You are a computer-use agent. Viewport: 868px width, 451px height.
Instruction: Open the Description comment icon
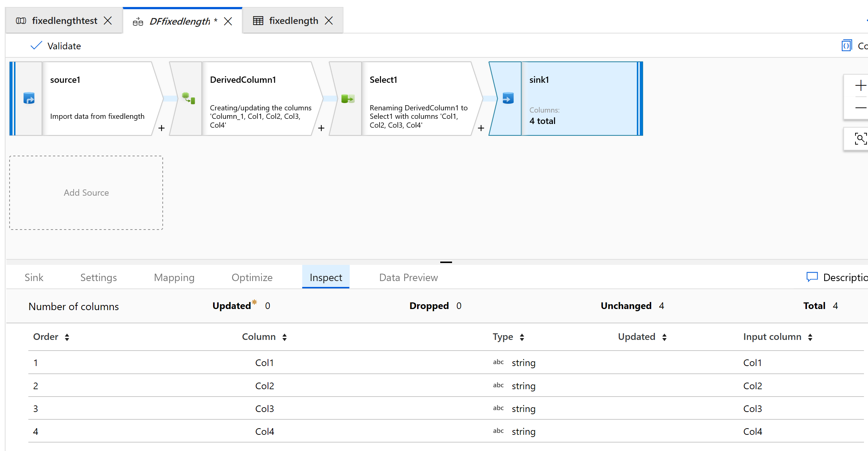pyautogui.click(x=812, y=277)
